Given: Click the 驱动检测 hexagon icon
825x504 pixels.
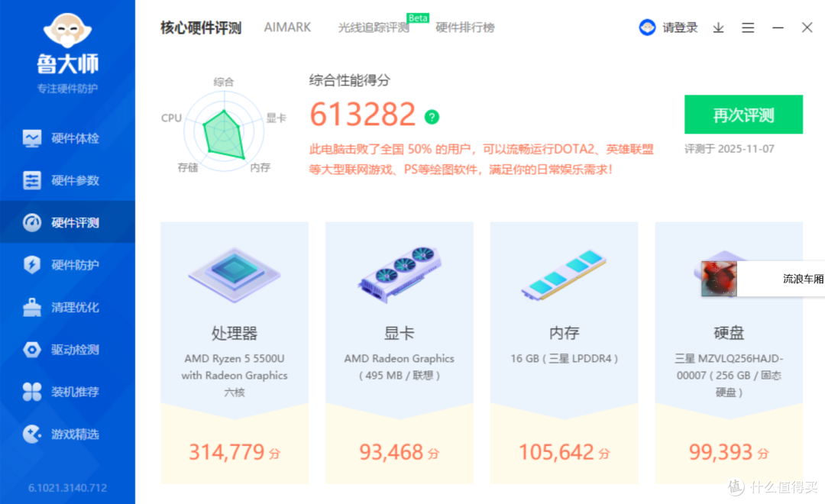Looking at the screenshot, I should click(32, 349).
